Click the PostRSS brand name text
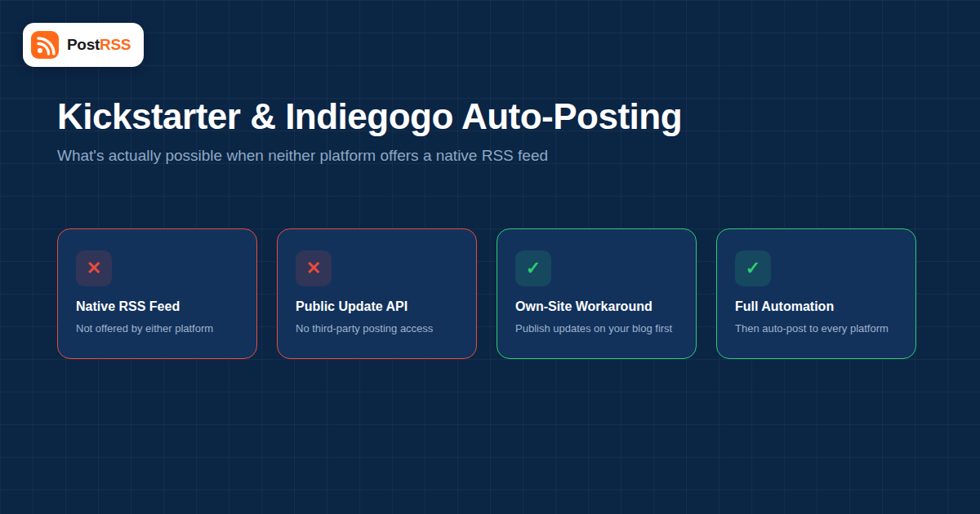This screenshot has height=514, width=980. tap(99, 45)
